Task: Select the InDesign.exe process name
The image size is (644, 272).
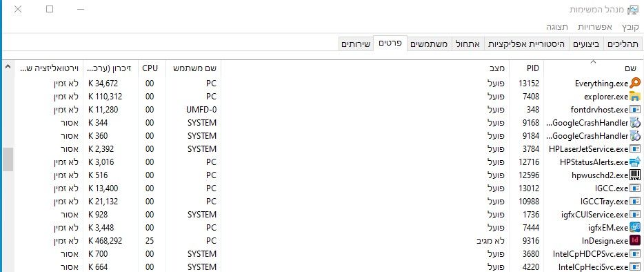Action: pyautogui.click(x=605, y=241)
